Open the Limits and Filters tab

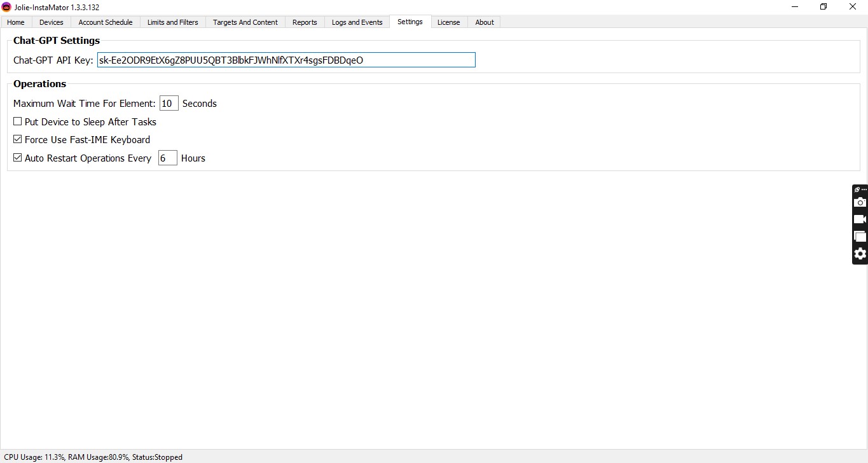(172, 22)
